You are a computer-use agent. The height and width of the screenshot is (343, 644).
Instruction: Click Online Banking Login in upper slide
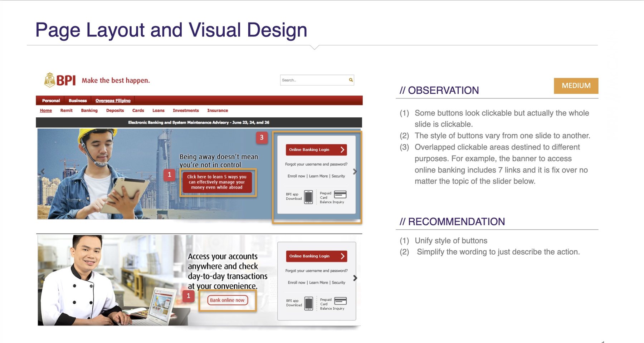316,150
